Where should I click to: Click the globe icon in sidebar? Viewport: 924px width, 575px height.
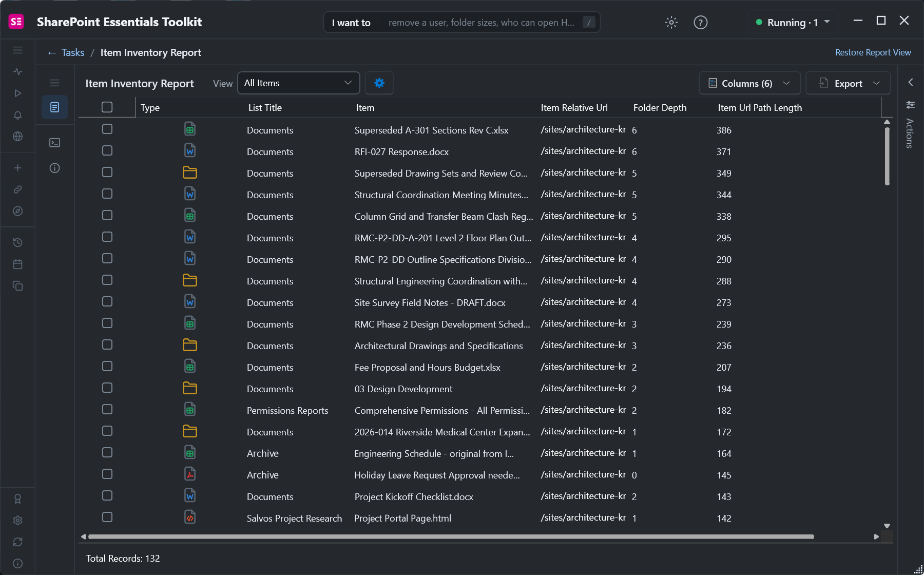tap(18, 137)
